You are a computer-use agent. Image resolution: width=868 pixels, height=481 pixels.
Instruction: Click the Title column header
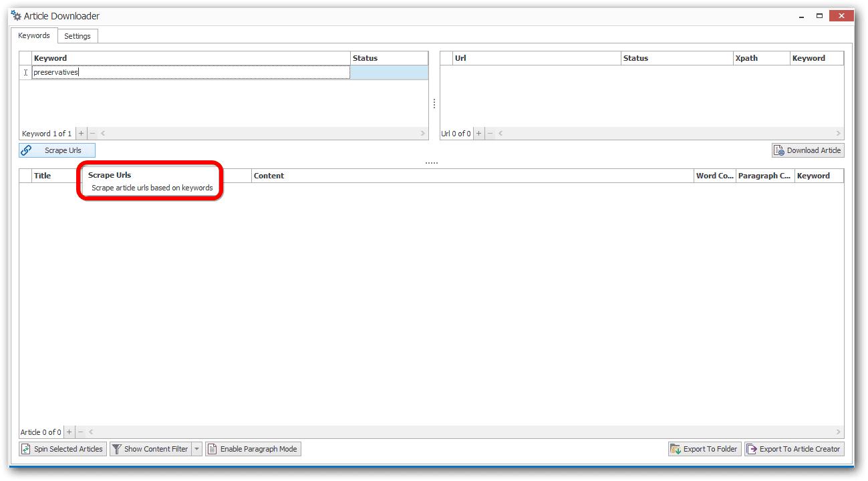57,176
